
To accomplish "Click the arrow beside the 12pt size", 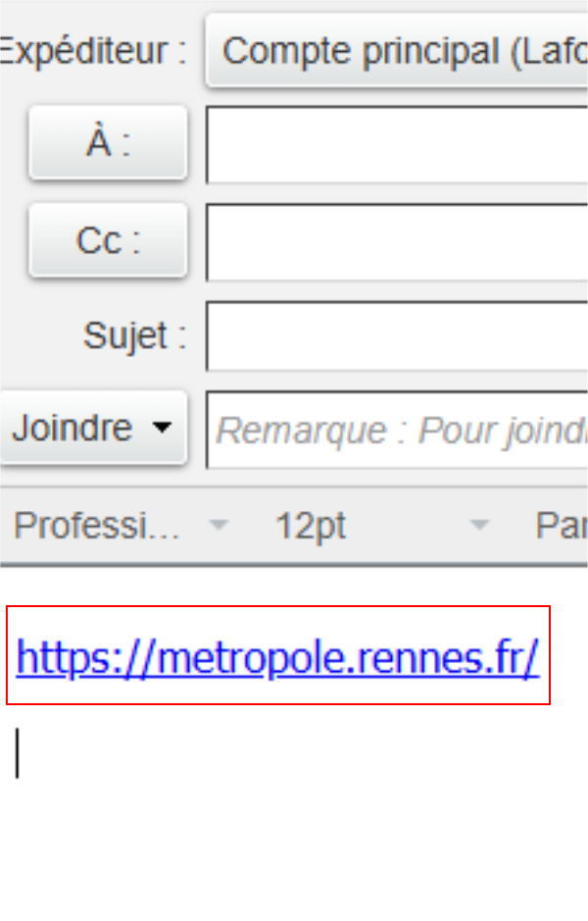I will pyautogui.click(x=479, y=525).
